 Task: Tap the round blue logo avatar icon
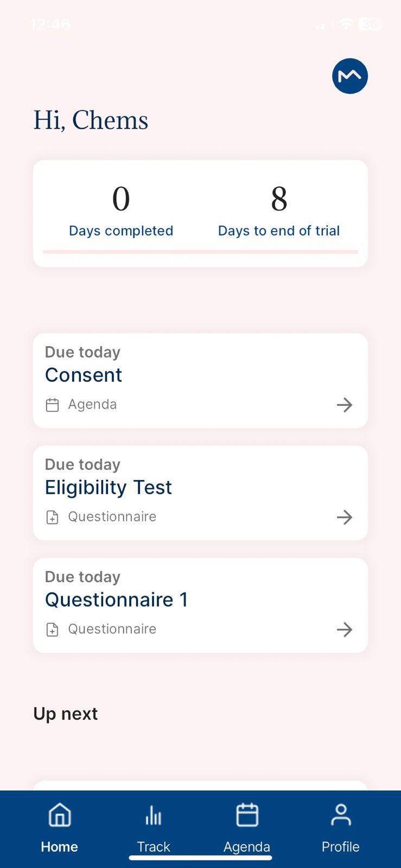click(350, 76)
